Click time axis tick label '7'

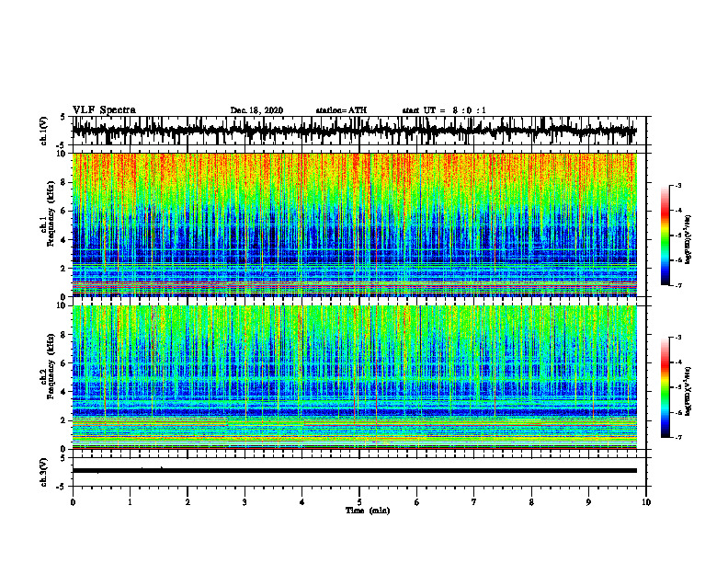[474, 502]
